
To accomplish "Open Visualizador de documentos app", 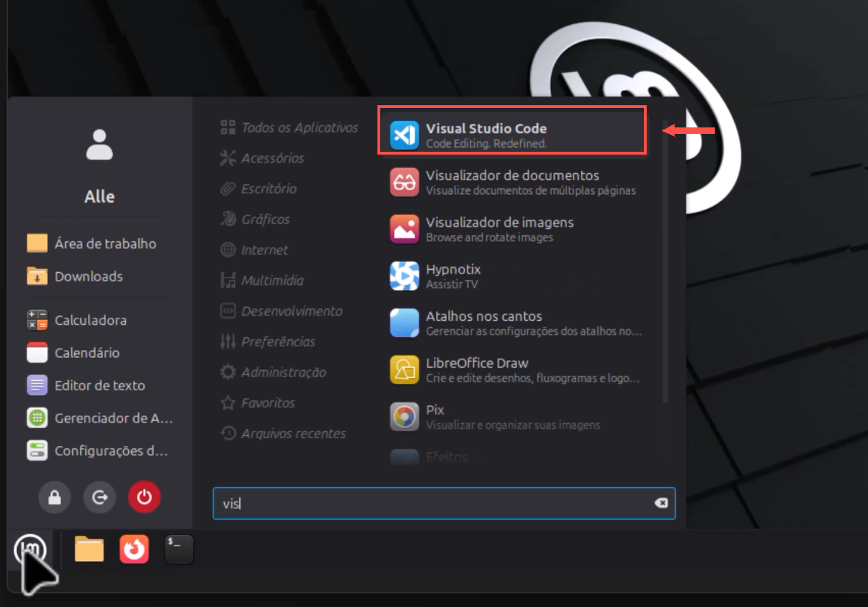I will coord(513,183).
